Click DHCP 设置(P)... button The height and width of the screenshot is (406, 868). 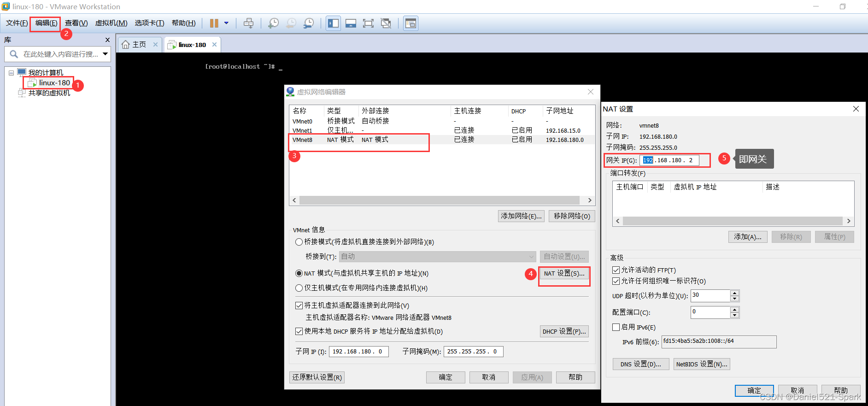(564, 331)
